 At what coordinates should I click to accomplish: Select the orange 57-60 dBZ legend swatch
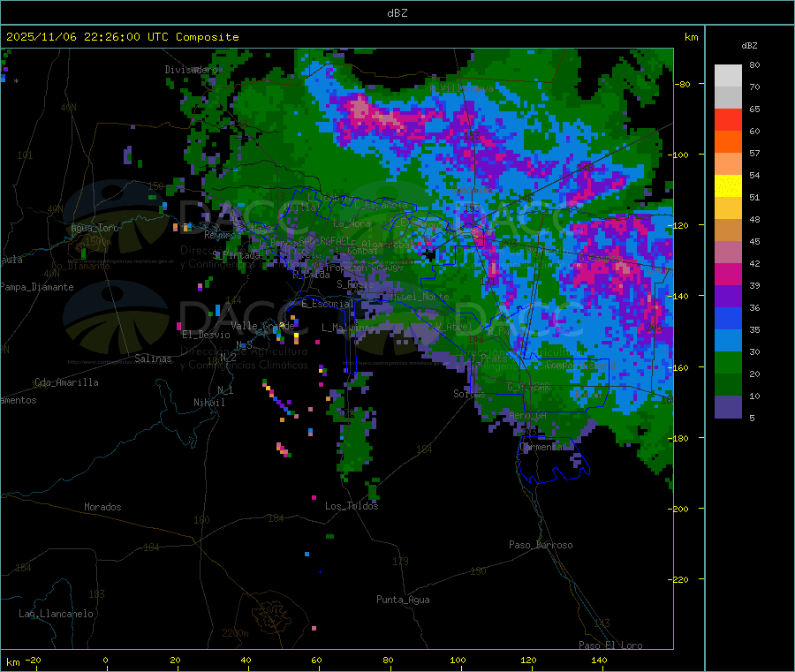(728, 142)
